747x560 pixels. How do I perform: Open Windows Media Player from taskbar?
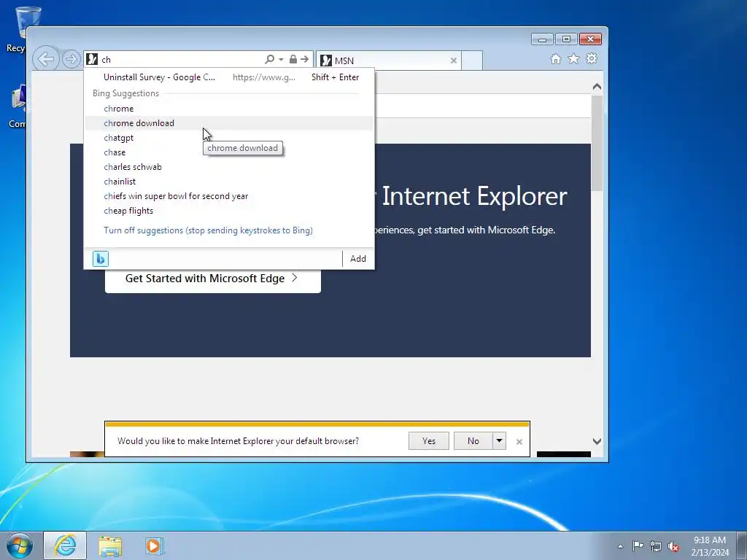[x=154, y=546]
